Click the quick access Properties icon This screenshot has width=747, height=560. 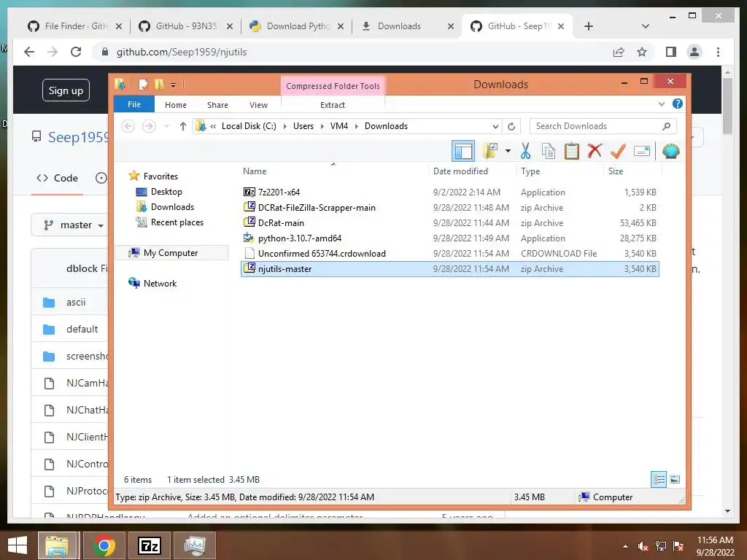[x=143, y=85]
